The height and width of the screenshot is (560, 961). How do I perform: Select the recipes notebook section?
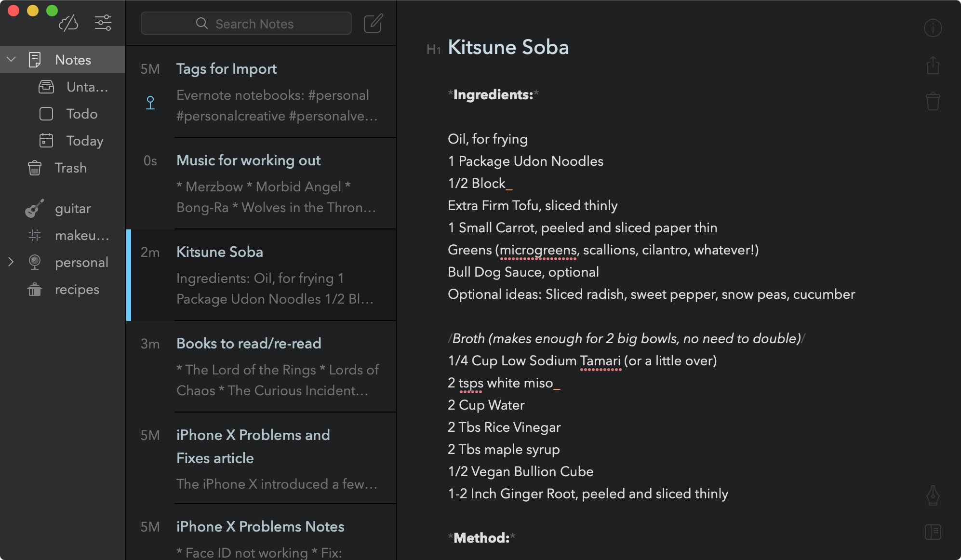click(x=76, y=288)
